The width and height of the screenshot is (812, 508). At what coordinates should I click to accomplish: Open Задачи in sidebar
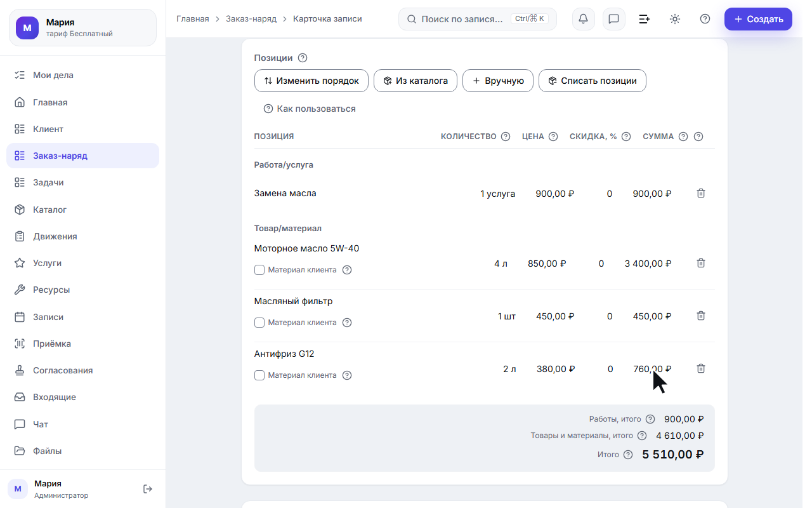coord(82,182)
